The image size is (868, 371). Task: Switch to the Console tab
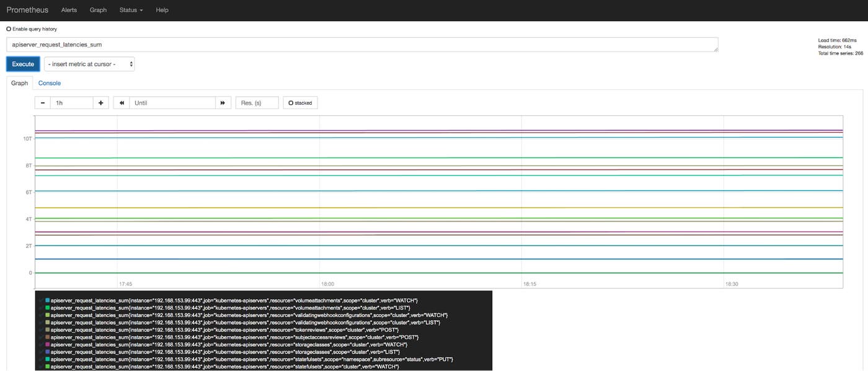tap(49, 83)
